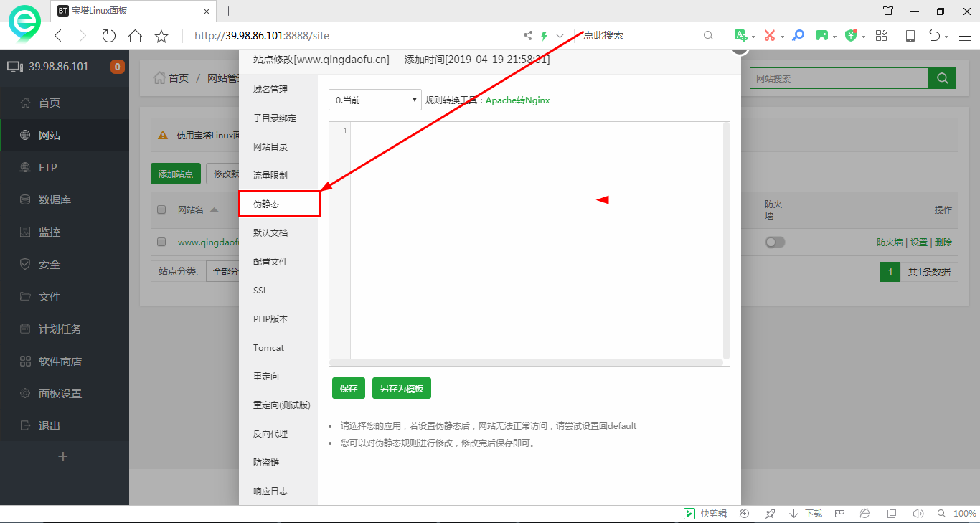This screenshot has height=523, width=980.
Task: Click the 设置 link in site row
Action: (919, 242)
